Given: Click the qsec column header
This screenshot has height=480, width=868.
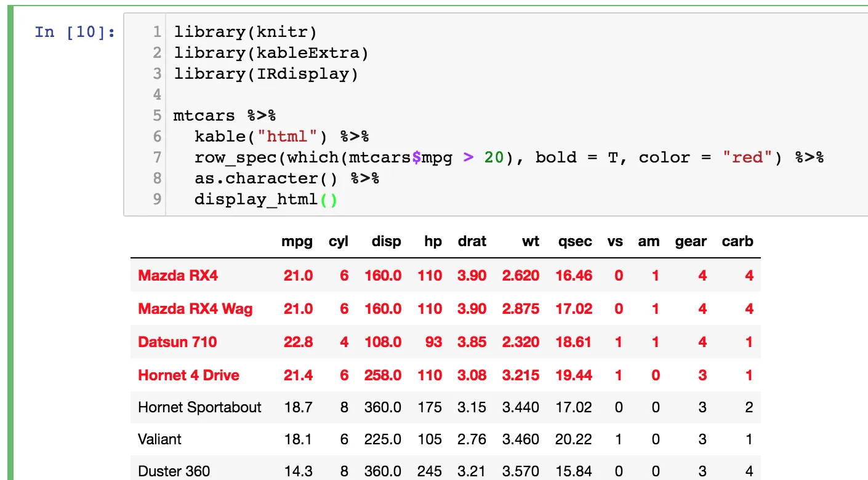Looking at the screenshot, I should (574, 242).
